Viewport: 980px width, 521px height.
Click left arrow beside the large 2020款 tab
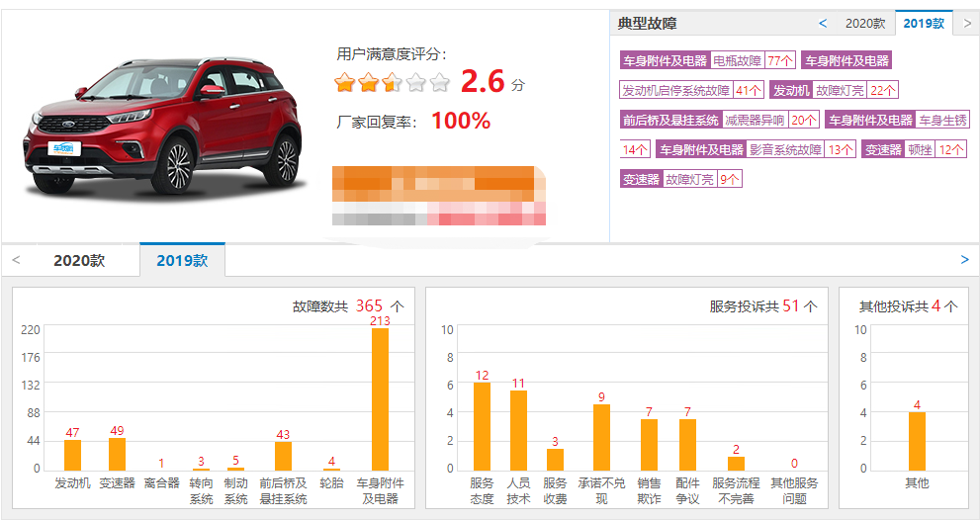[x=16, y=260]
